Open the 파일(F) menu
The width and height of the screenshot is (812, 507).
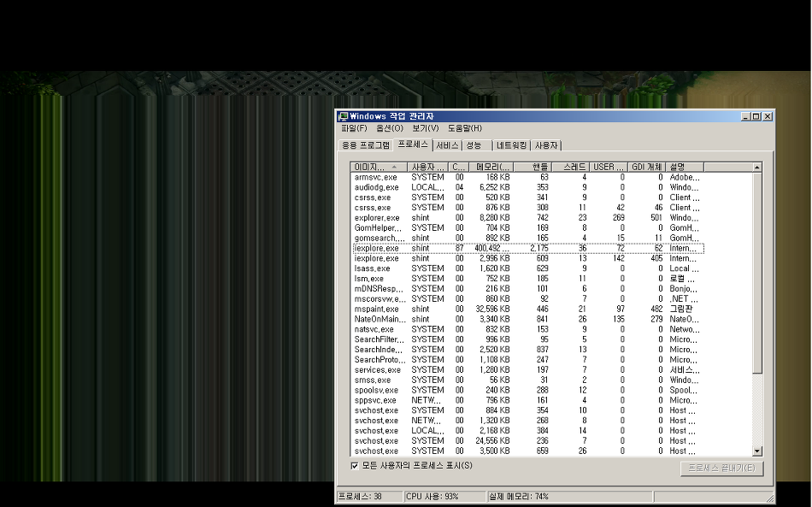click(354, 128)
